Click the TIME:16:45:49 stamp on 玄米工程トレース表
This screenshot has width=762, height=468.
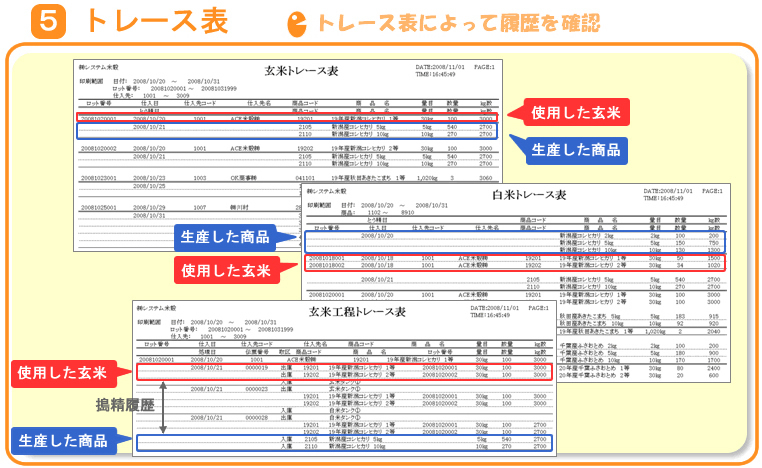point(490,315)
